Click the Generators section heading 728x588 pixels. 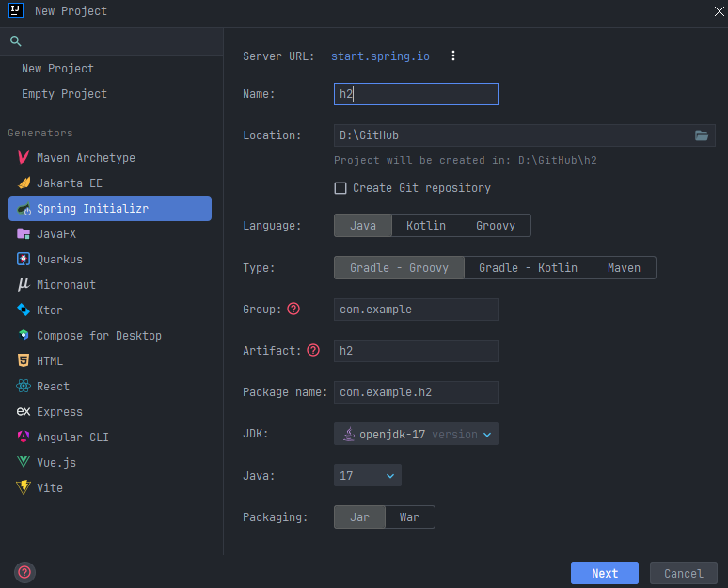pyautogui.click(x=40, y=133)
